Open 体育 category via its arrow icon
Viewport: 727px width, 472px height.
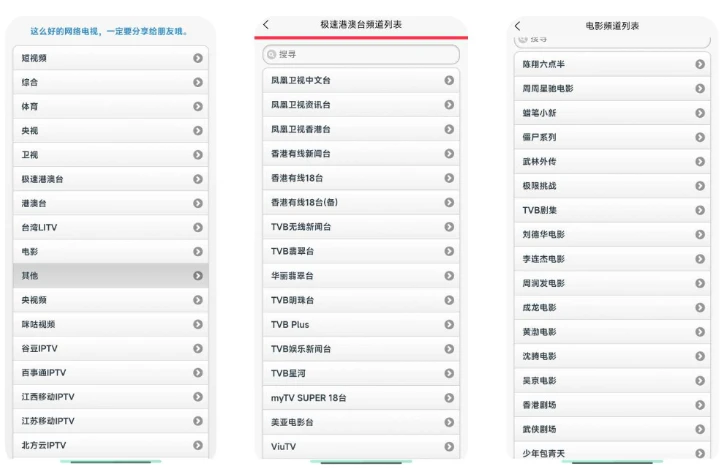(x=198, y=106)
